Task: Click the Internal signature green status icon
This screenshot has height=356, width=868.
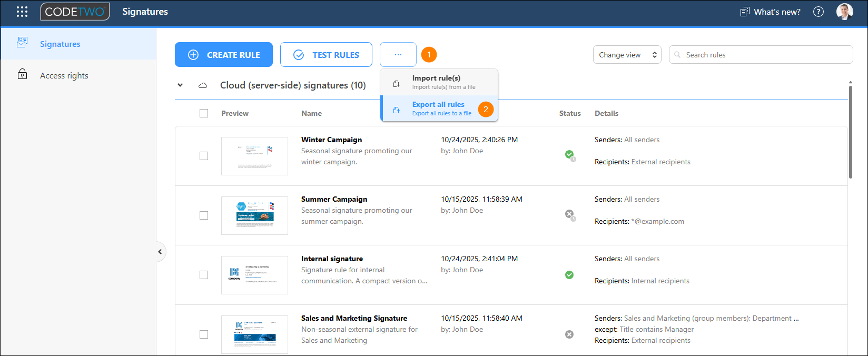Action: [x=569, y=275]
